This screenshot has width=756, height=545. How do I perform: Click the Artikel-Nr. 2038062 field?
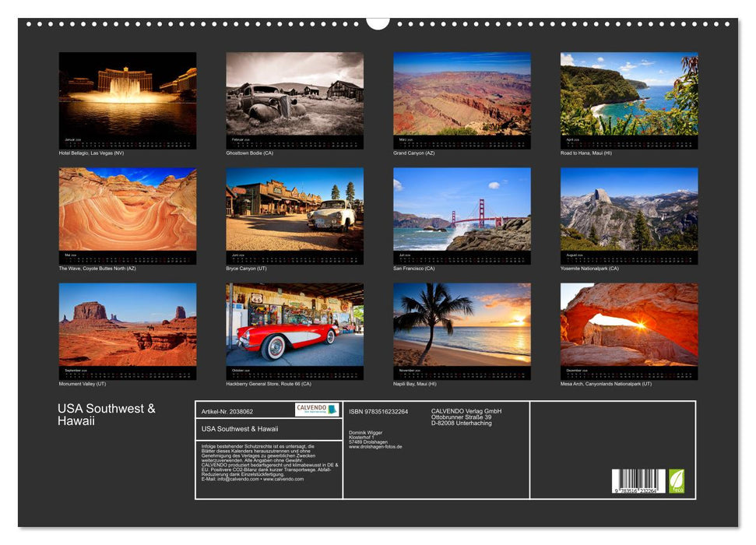227,412
